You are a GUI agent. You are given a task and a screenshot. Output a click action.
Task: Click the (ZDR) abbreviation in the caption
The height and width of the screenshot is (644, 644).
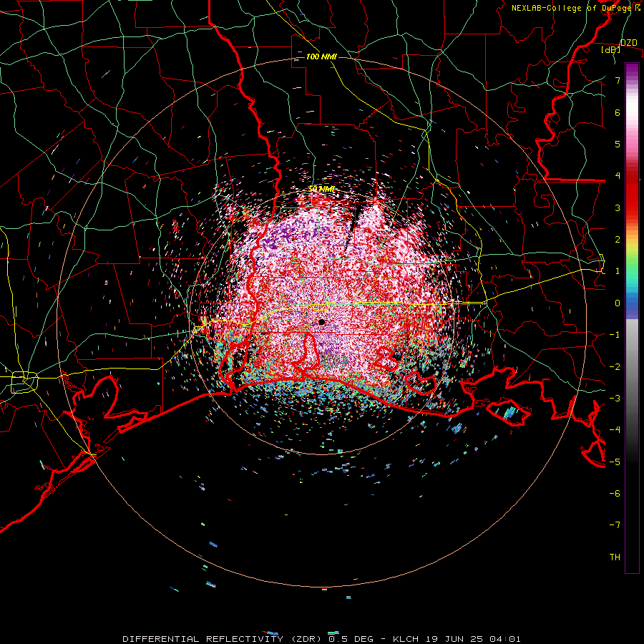[308, 639]
